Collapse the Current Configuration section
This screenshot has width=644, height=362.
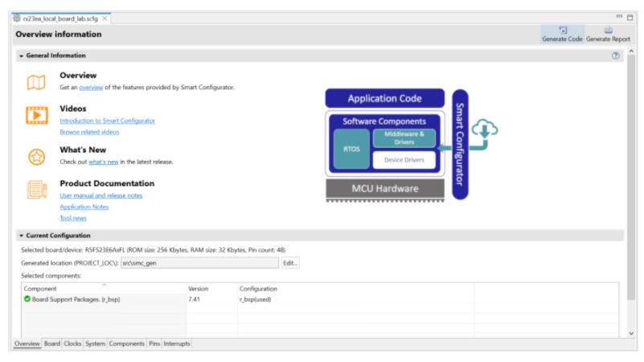tap(22, 236)
